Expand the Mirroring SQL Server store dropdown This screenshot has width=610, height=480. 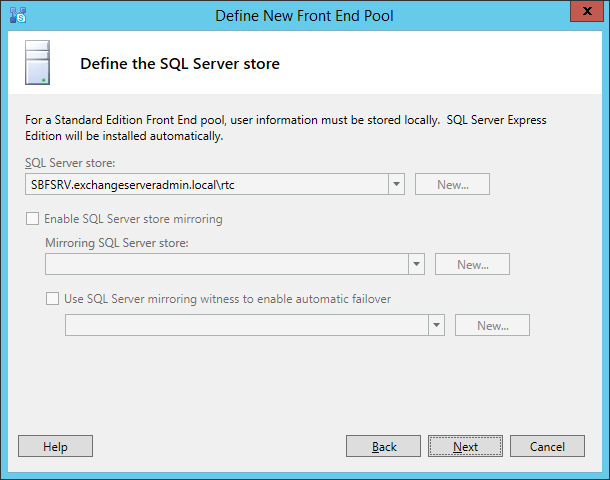tap(416, 264)
